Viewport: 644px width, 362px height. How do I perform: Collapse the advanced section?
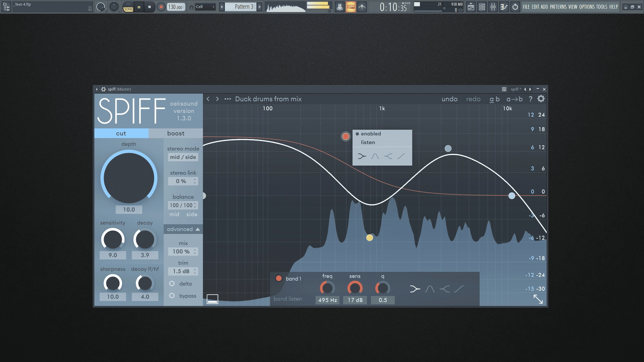[183, 229]
